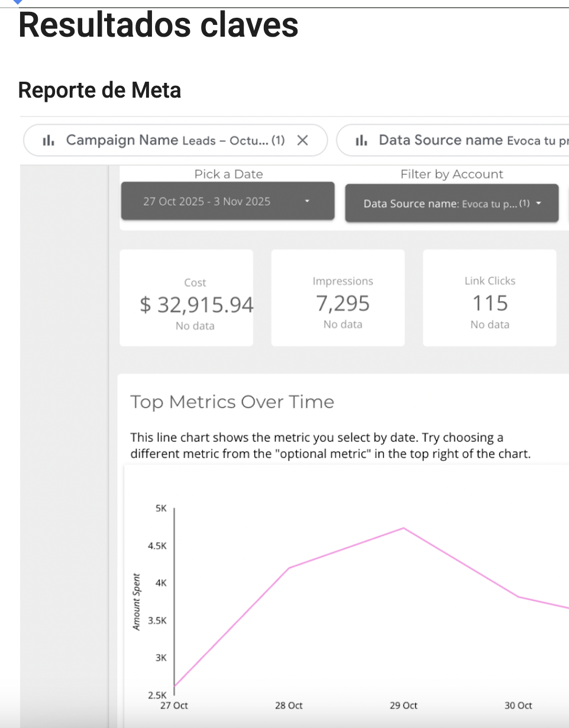Screen dimensions: 569x728
Task: Click the Resultados claves page title
Action: tap(158, 25)
